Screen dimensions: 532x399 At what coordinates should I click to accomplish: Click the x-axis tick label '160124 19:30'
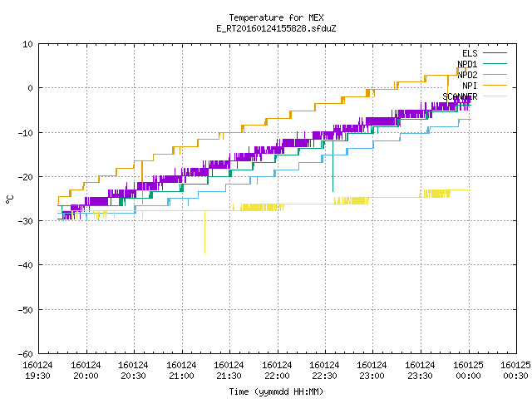[x=37, y=371]
